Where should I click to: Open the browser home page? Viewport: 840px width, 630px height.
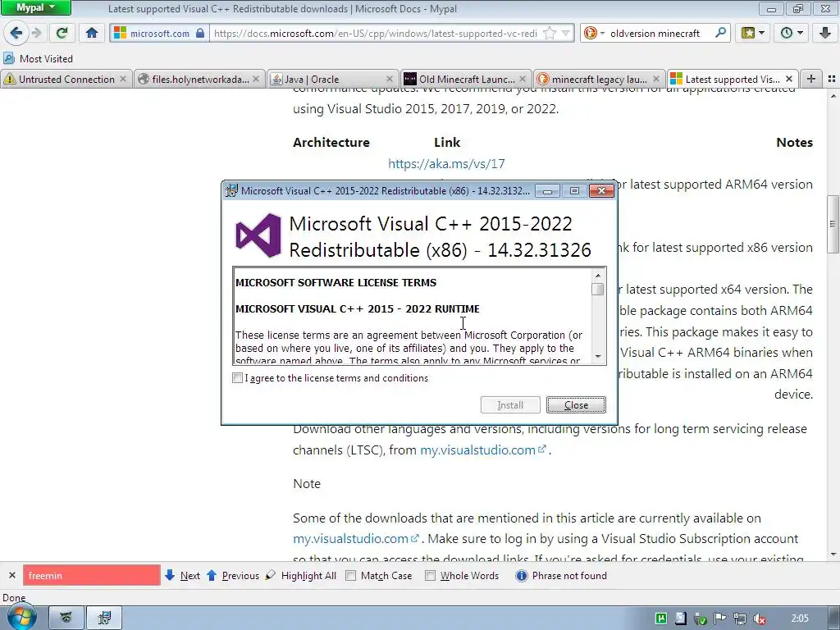[92, 33]
